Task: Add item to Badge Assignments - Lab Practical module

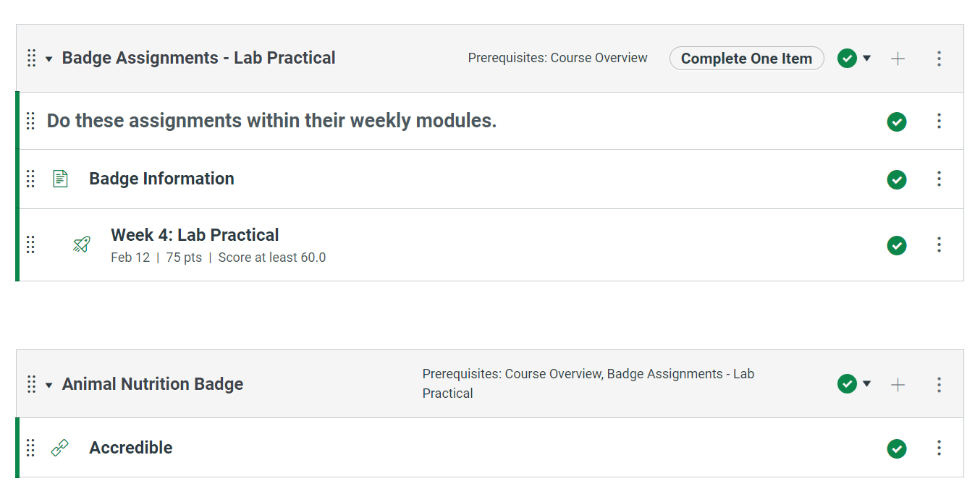Action: click(x=897, y=59)
